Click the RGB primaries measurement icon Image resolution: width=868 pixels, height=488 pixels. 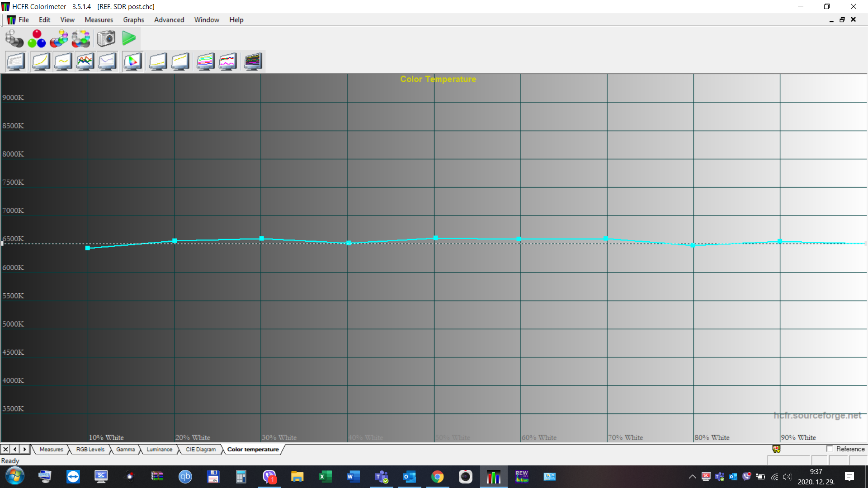point(36,38)
